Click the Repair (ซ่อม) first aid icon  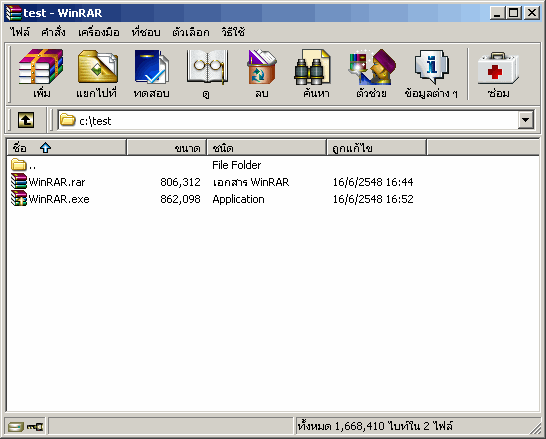click(498, 68)
